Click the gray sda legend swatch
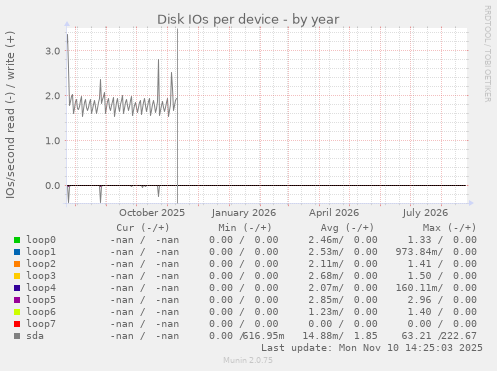The image size is (497, 371). coord(17,336)
